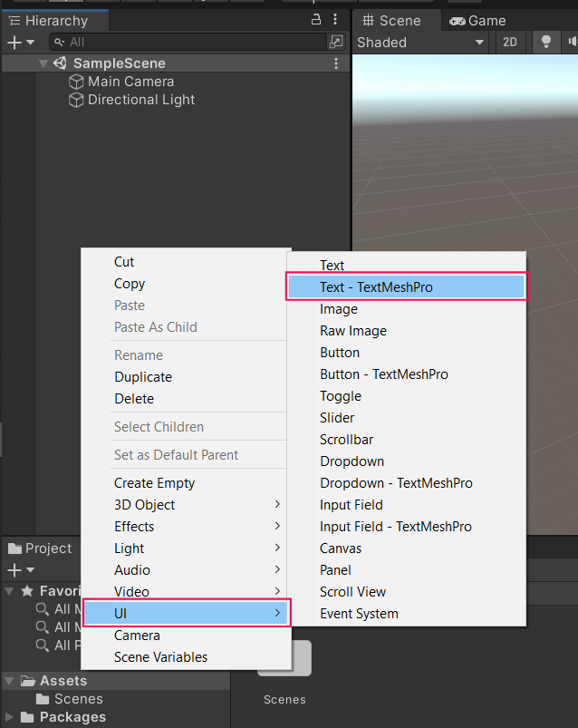
Task: Select Image in the UI submenu
Action: 407,309
